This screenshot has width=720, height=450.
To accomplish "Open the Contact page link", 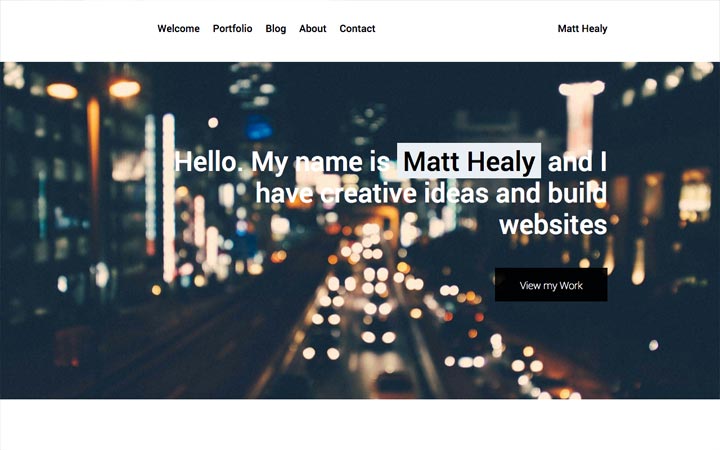I will 357,28.
